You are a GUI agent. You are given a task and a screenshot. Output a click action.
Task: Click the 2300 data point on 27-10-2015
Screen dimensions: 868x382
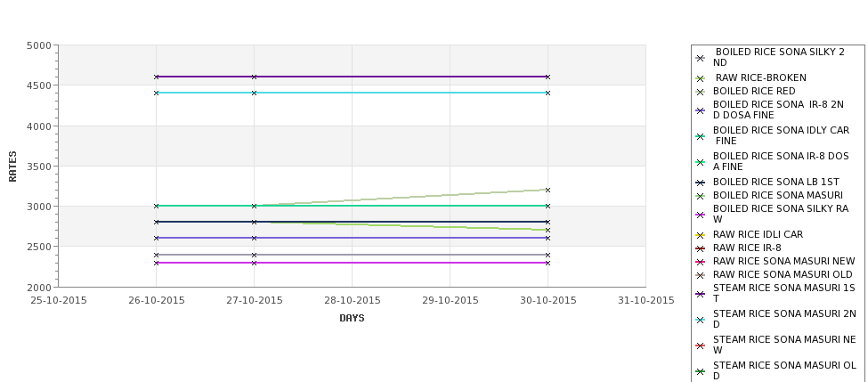point(254,263)
